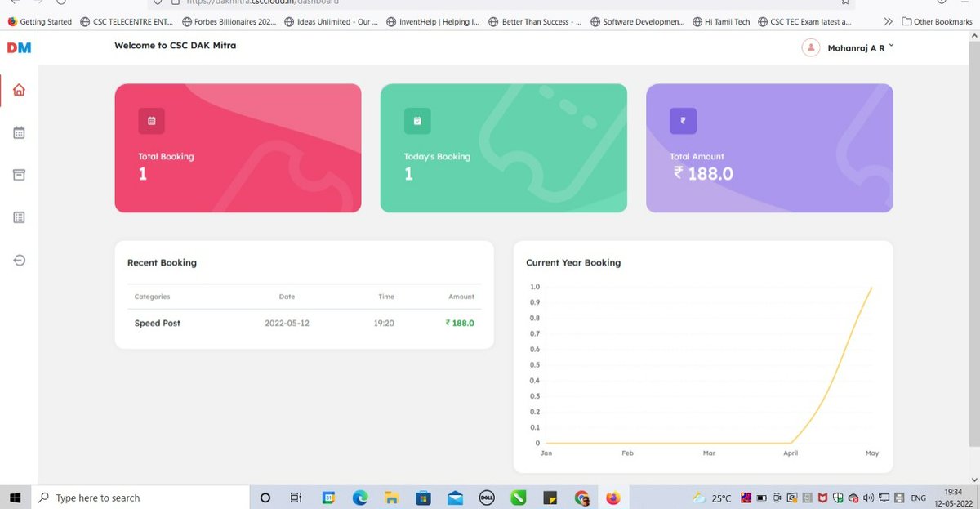The width and height of the screenshot is (980, 509).
Task: Open the Home dashboard sidebar icon
Action: coord(20,90)
